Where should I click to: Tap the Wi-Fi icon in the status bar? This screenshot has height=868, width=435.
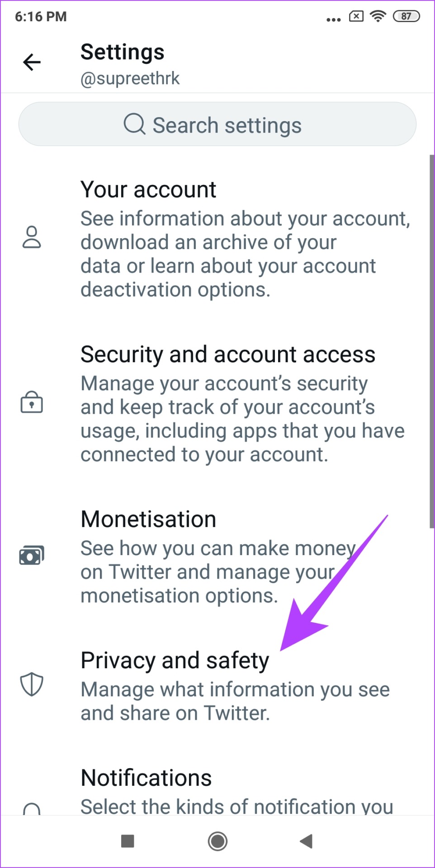[378, 17]
